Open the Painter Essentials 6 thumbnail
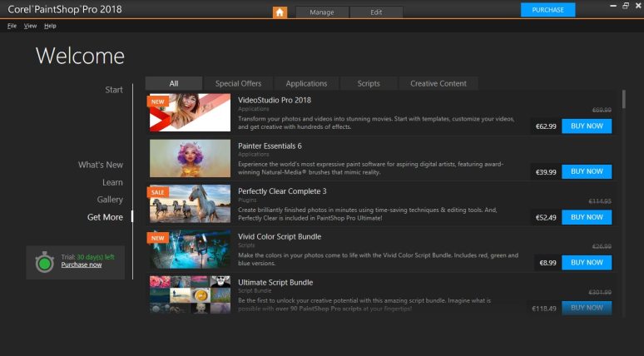The width and height of the screenshot is (644, 356). pyautogui.click(x=190, y=158)
